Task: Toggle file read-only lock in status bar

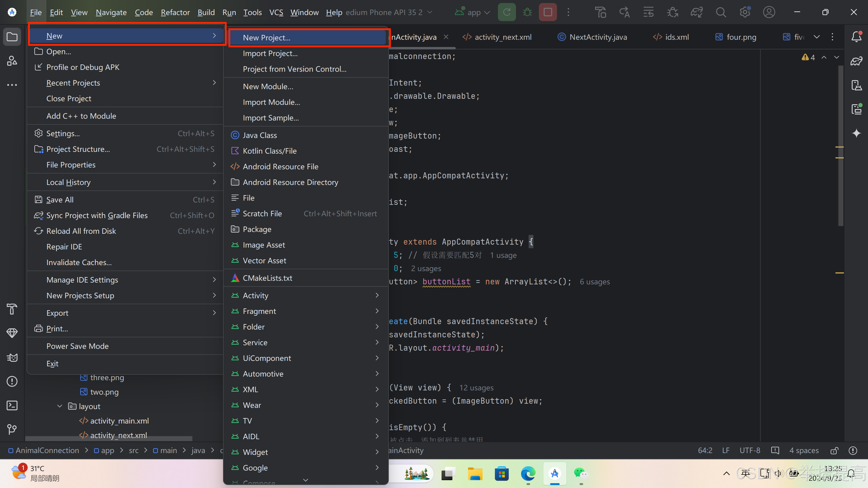Action: click(x=834, y=451)
